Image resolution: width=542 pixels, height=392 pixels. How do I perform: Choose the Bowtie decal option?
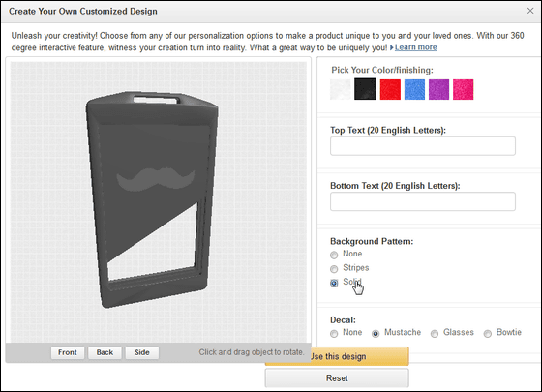click(x=488, y=334)
